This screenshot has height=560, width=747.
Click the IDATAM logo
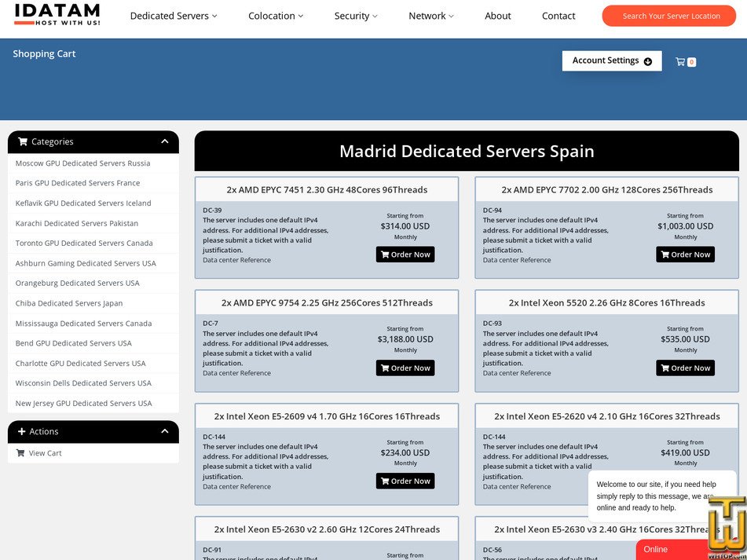(56, 15)
